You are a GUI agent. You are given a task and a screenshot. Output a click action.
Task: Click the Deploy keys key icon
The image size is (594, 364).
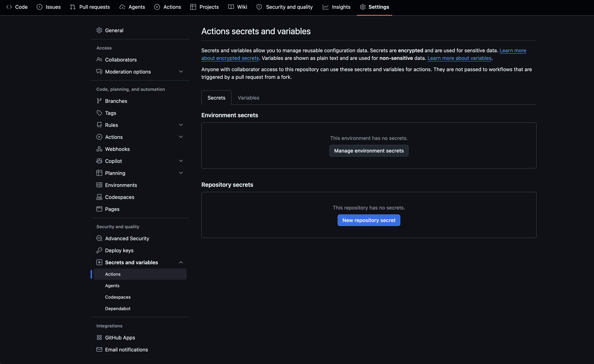99,250
